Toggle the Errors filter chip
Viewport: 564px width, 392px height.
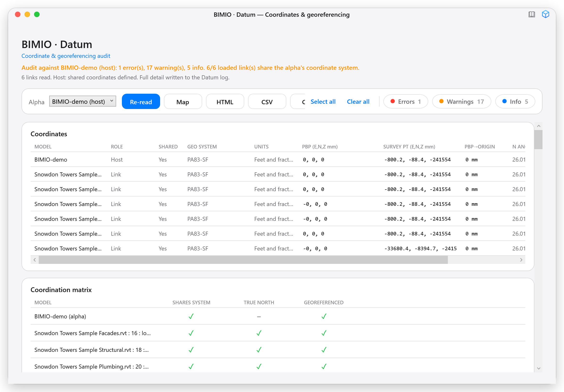(x=406, y=101)
